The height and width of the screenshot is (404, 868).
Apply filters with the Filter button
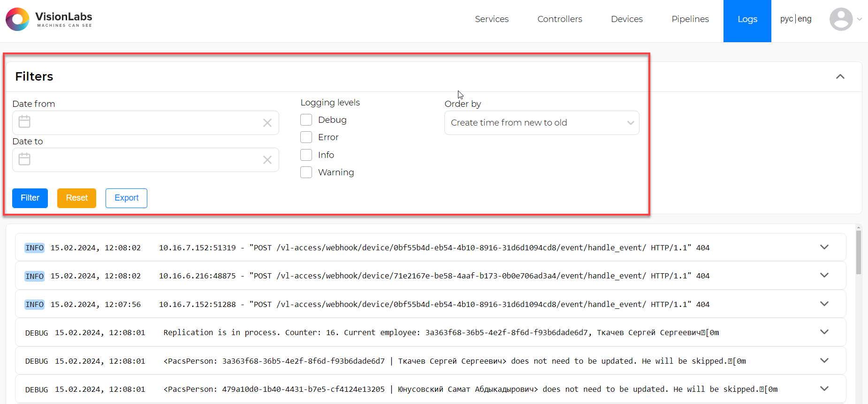click(x=30, y=198)
